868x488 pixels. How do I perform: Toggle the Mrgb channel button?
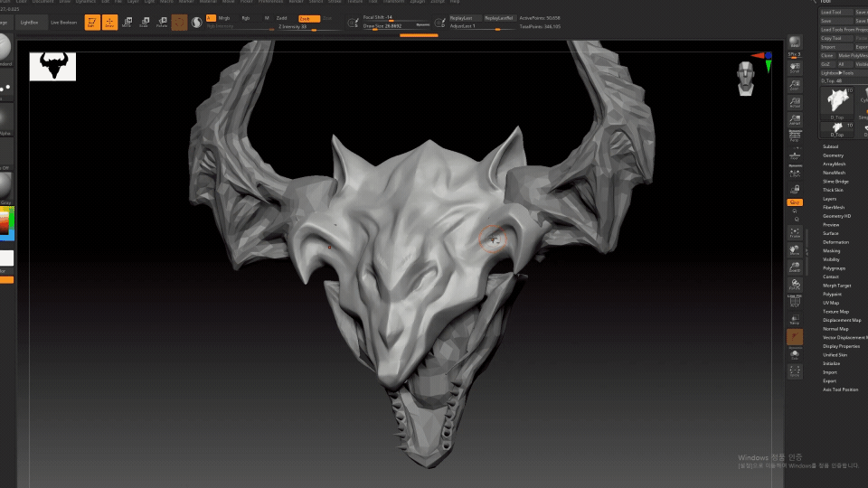pos(225,18)
